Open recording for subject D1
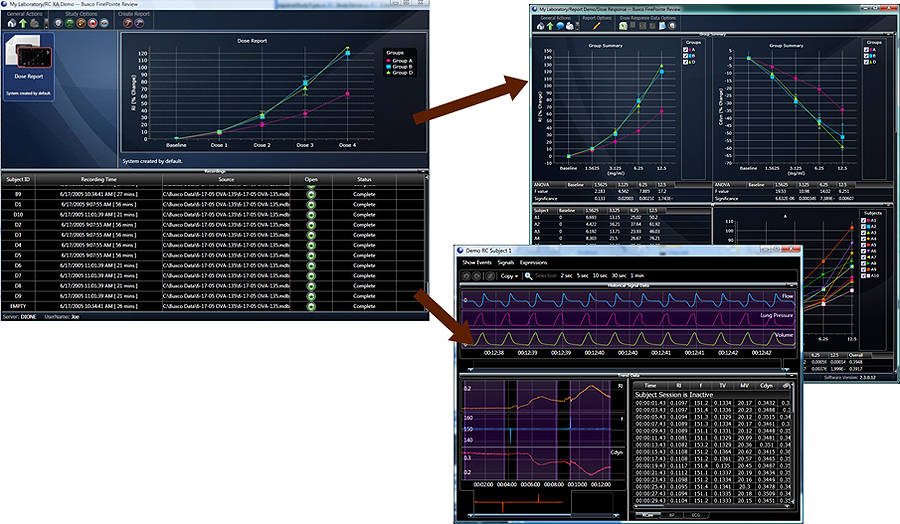 [311, 204]
